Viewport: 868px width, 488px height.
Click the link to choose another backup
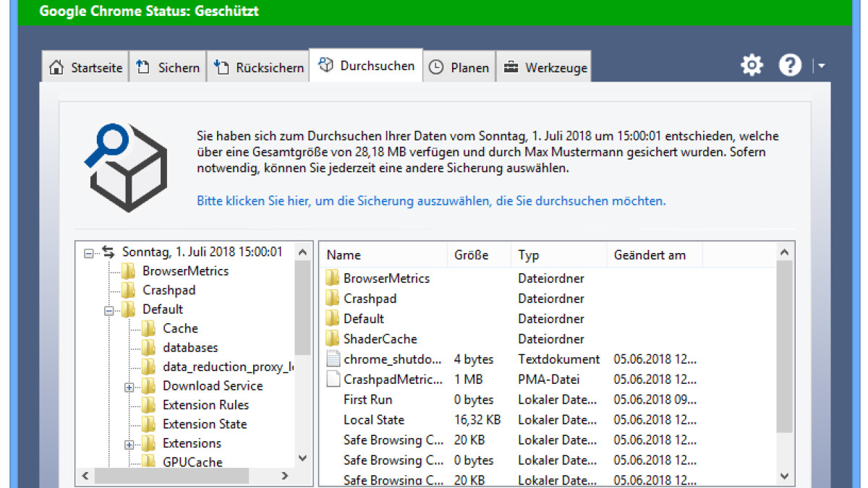[431, 201]
